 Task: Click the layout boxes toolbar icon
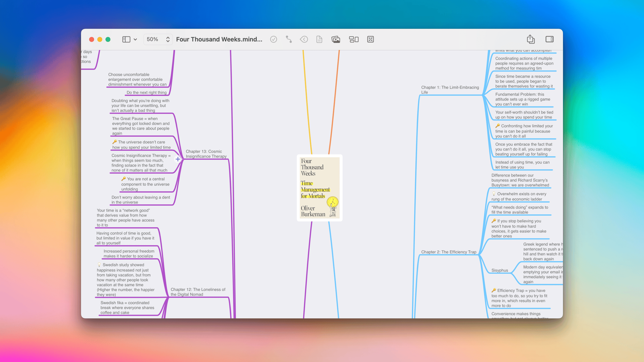pyautogui.click(x=354, y=39)
